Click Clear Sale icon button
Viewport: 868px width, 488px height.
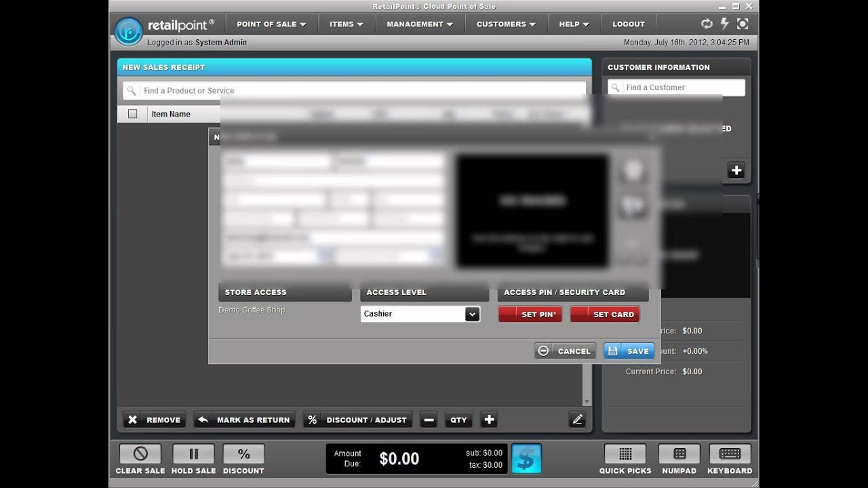[140, 454]
